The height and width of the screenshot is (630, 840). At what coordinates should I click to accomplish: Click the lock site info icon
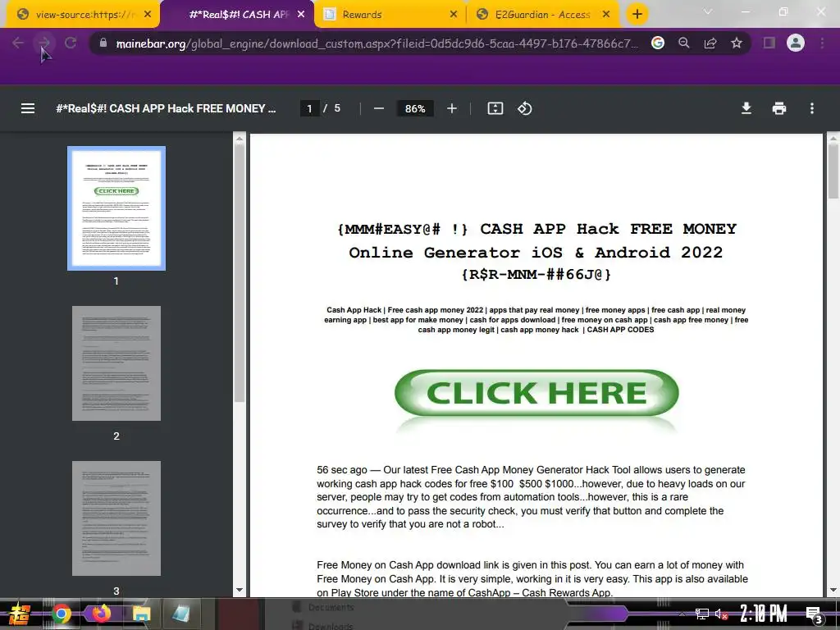[x=103, y=43]
